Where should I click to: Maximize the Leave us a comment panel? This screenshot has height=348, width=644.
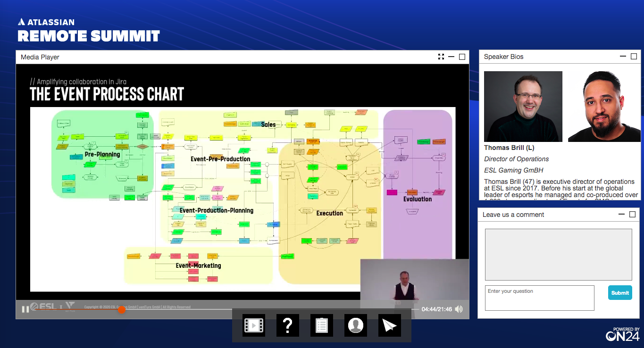click(633, 214)
